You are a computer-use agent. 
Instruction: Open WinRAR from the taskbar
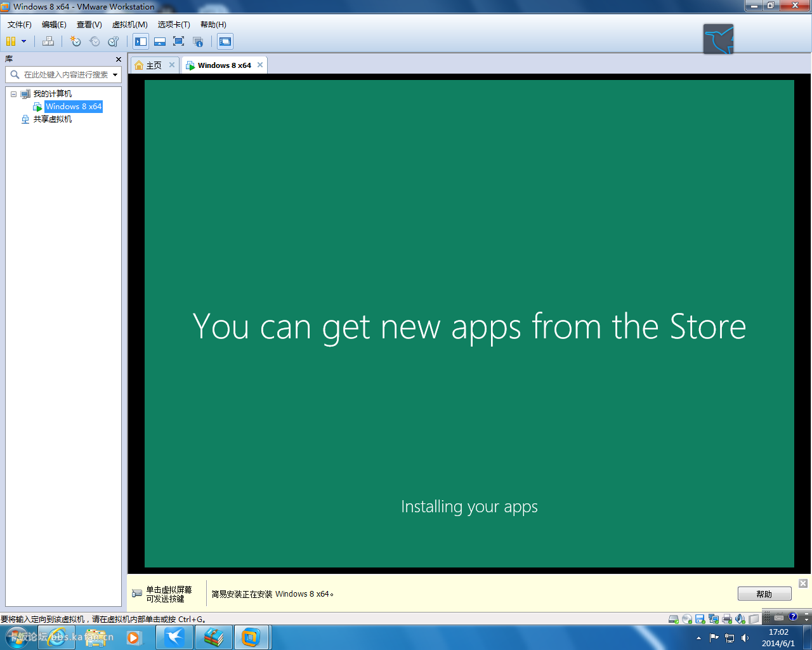pos(214,637)
